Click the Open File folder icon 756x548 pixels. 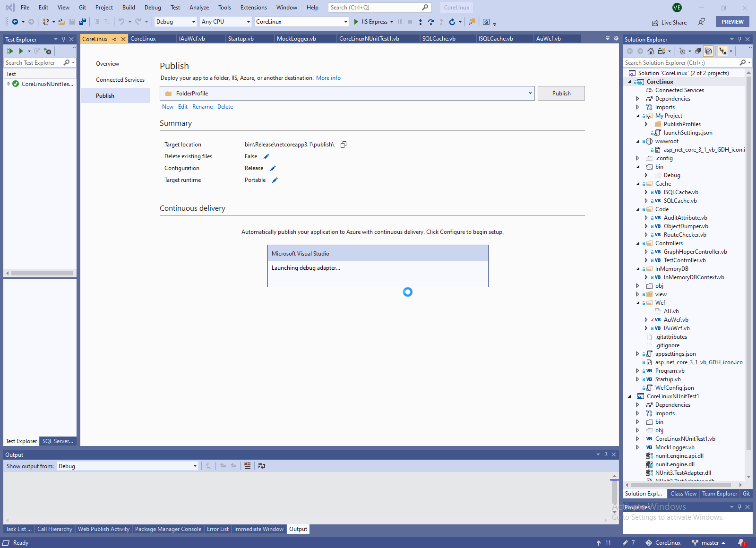point(61,22)
